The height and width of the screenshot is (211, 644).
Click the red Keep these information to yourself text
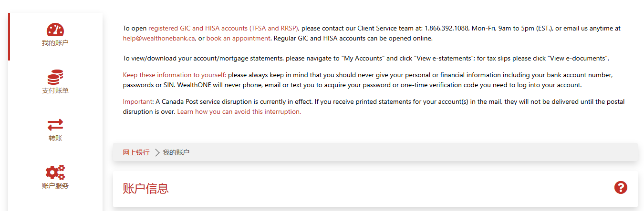[x=175, y=75]
